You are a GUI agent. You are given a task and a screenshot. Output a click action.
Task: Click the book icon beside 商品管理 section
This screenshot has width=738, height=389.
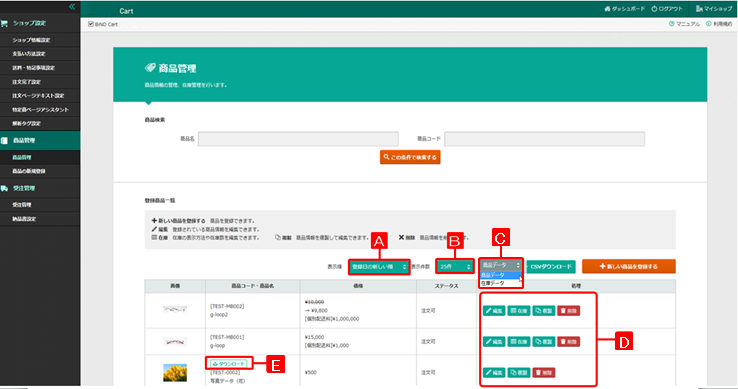(x=4, y=140)
